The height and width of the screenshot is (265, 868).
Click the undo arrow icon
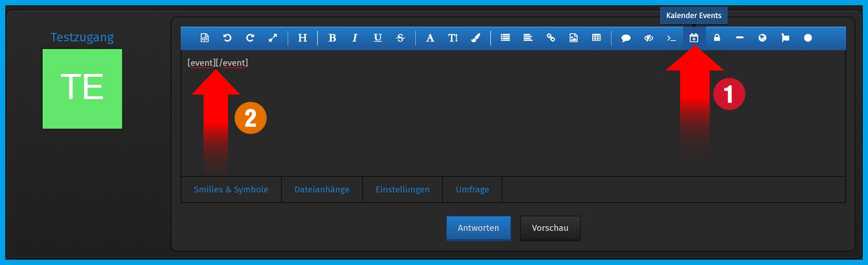pos(227,38)
